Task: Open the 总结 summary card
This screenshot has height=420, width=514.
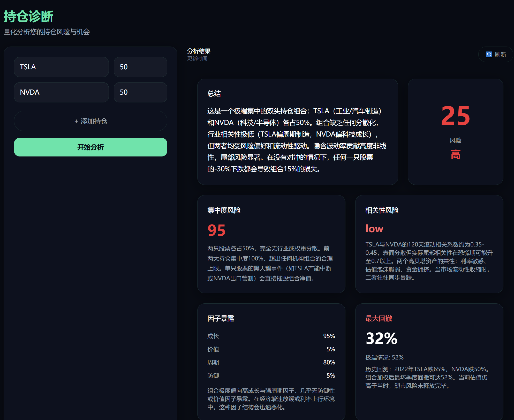Action: tap(298, 132)
